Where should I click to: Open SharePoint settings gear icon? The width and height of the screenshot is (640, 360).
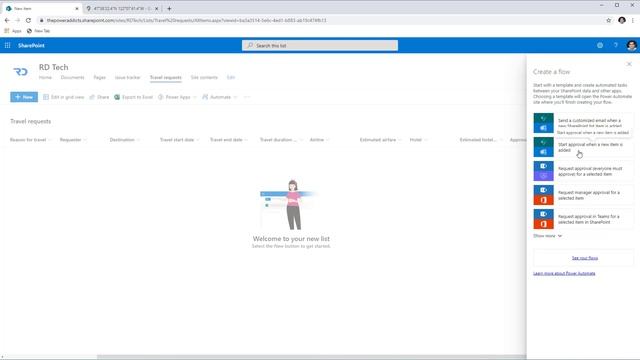click(x=600, y=45)
